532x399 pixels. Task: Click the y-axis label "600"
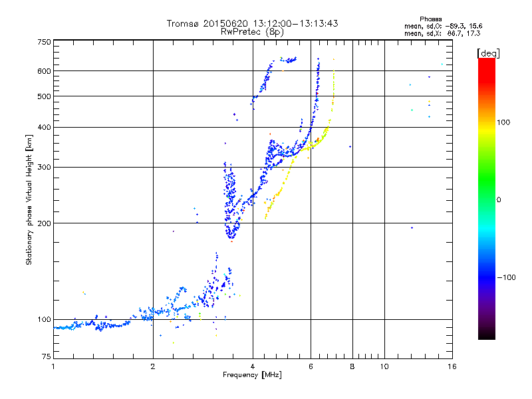pos(44,71)
